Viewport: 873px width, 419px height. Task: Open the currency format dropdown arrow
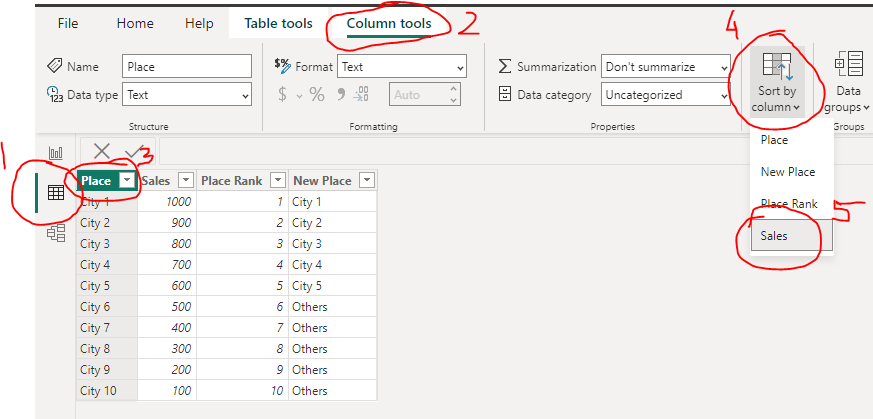click(299, 96)
